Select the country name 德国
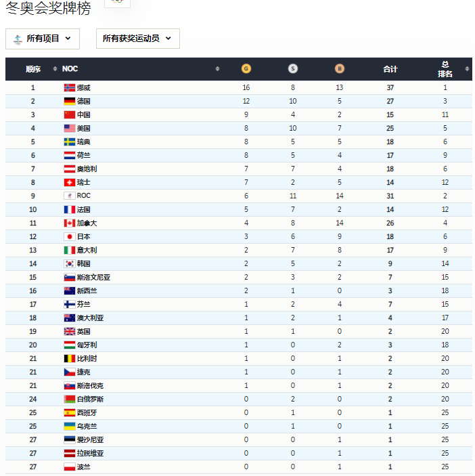475x476 pixels. click(x=83, y=101)
